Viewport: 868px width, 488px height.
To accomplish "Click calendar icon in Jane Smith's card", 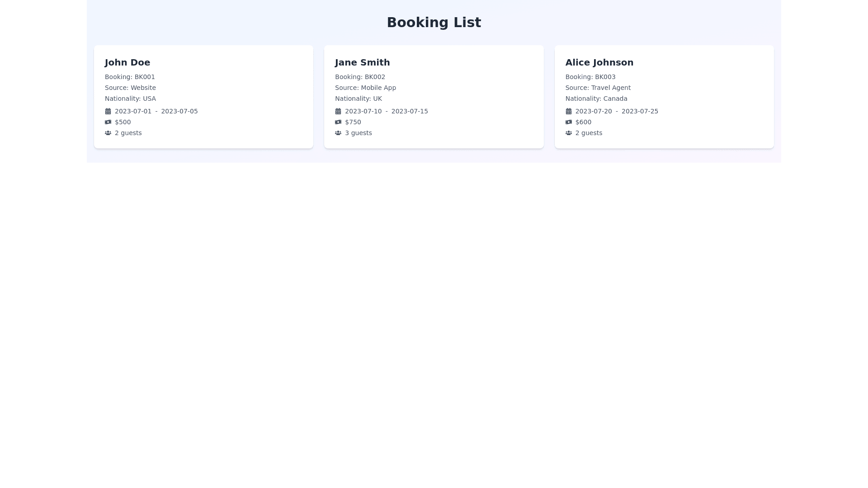I will 338,111.
